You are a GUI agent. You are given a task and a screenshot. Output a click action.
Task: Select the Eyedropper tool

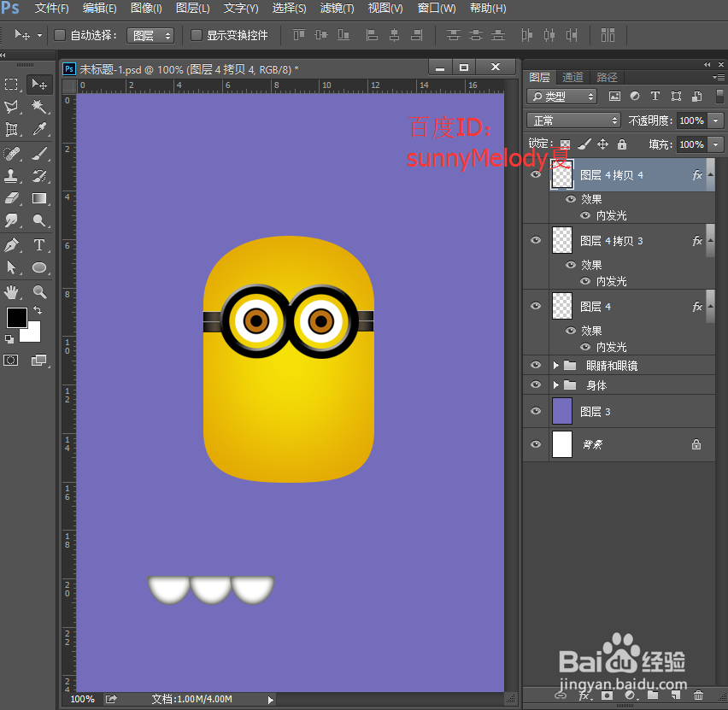click(x=39, y=130)
